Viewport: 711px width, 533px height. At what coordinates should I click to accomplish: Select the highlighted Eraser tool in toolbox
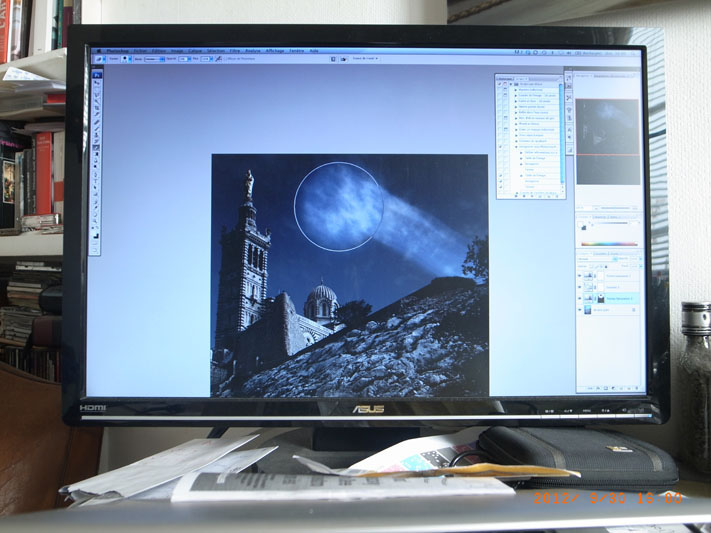pyautogui.click(x=97, y=147)
